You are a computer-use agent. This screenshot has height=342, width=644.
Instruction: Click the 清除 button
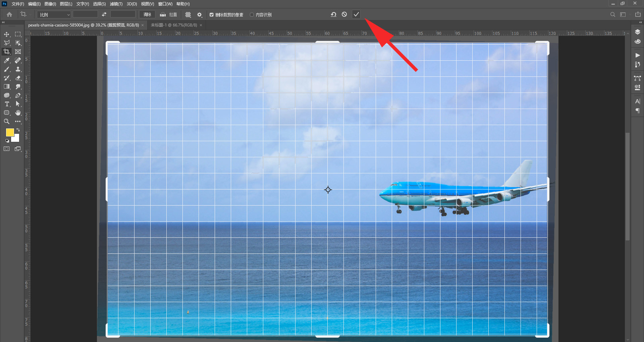pos(148,15)
